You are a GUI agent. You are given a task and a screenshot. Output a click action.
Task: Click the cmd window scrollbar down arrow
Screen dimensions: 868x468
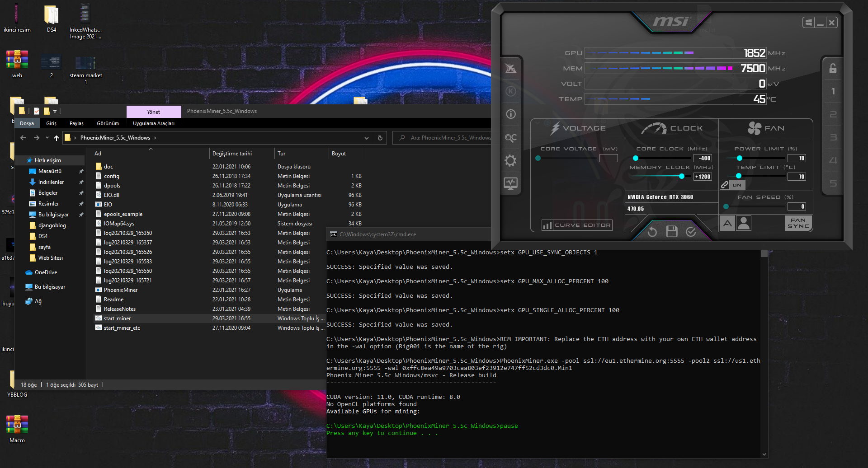[x=764, y=454]
